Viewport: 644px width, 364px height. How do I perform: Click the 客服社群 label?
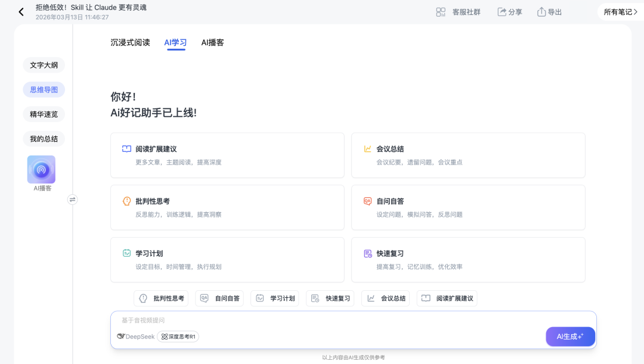466,12
